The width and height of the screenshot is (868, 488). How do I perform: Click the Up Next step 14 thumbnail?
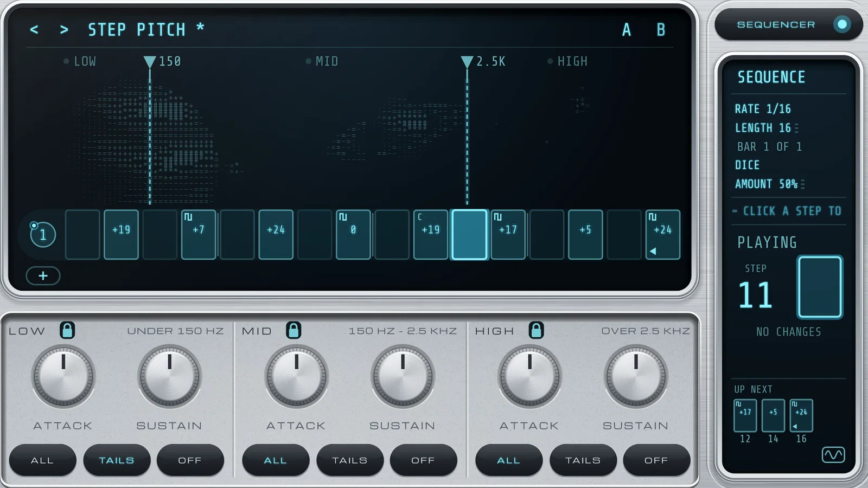(x=773, y=415)
